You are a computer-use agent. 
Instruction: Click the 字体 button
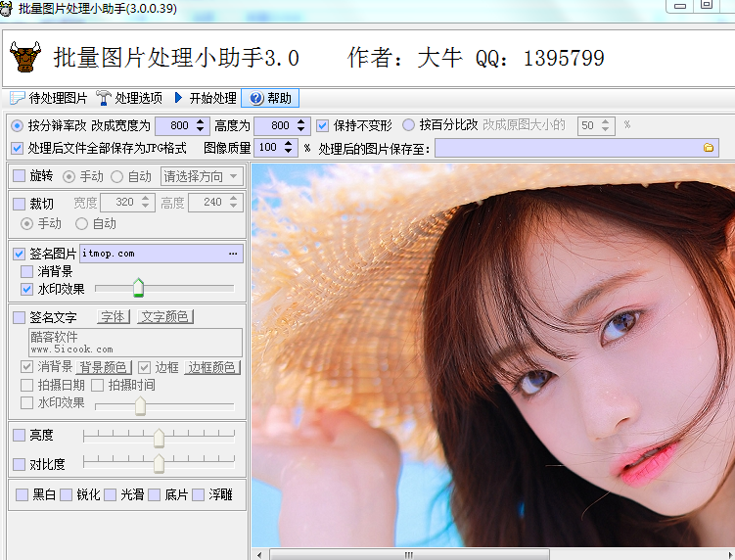click(114, 317)
